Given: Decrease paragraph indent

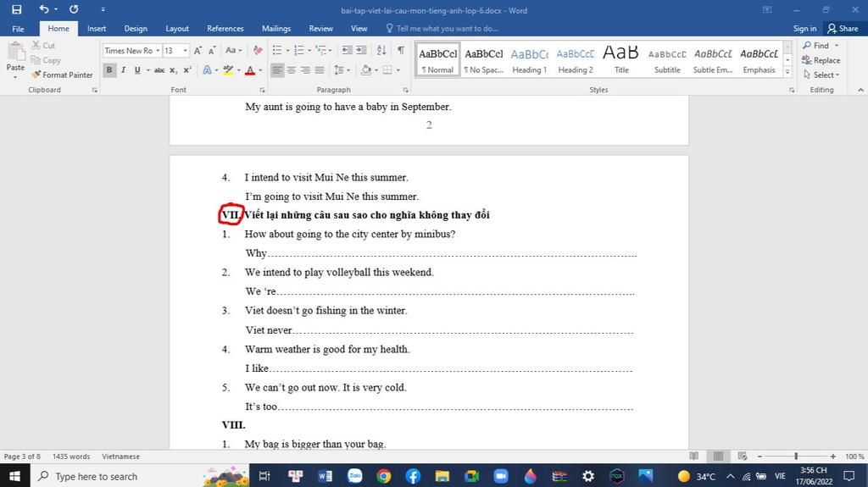Looking at the screenshot, I should (347, 50).
